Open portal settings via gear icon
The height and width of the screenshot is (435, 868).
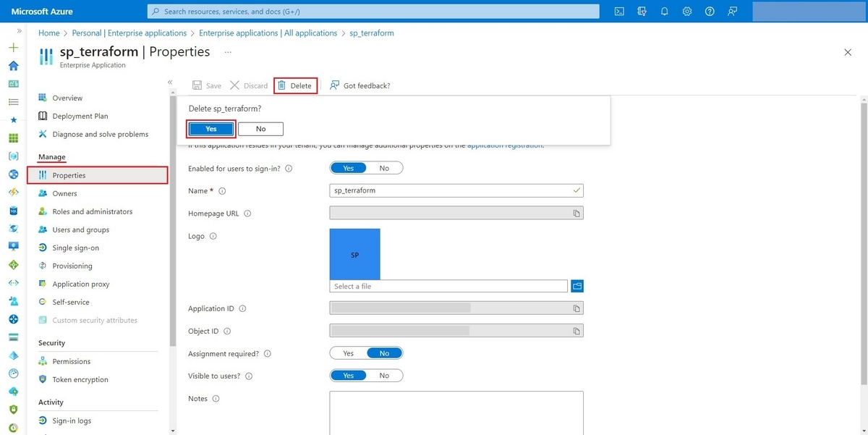click(x=686, y=11)
